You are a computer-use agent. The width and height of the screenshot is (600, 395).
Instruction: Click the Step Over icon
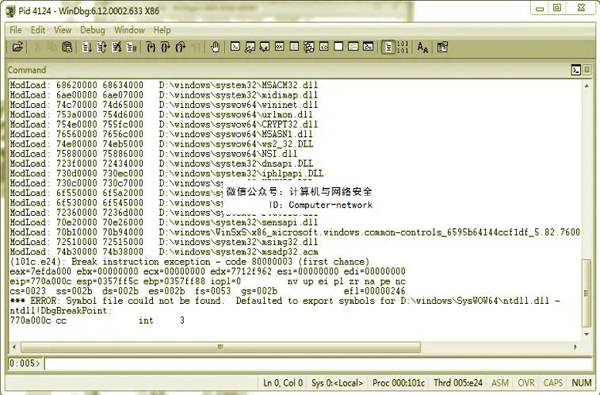[x=166, y=47]
